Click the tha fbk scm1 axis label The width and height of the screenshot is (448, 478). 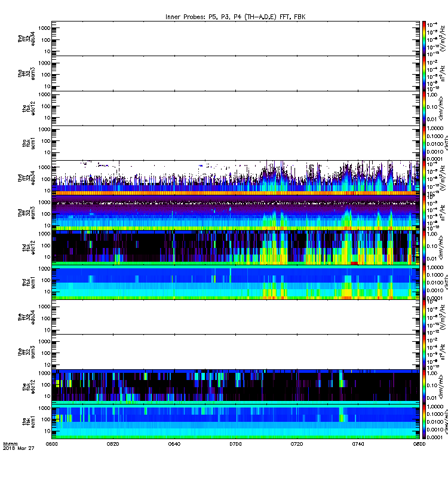[29, 143]
